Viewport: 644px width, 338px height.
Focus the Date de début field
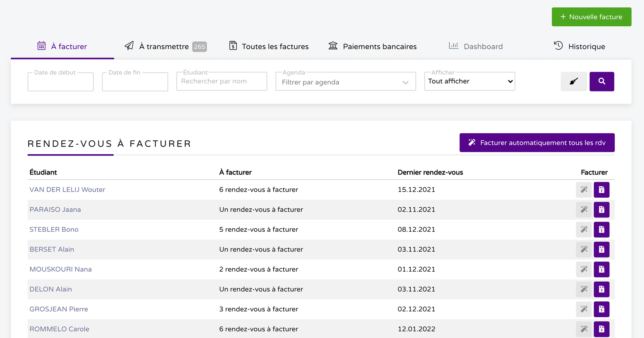click(61, 82)
